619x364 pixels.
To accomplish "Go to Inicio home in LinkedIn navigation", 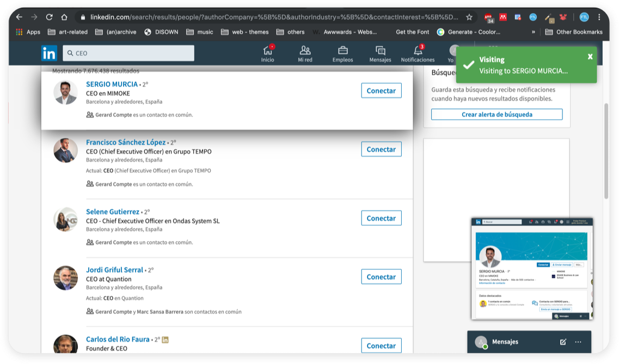I will click(268, 54).
